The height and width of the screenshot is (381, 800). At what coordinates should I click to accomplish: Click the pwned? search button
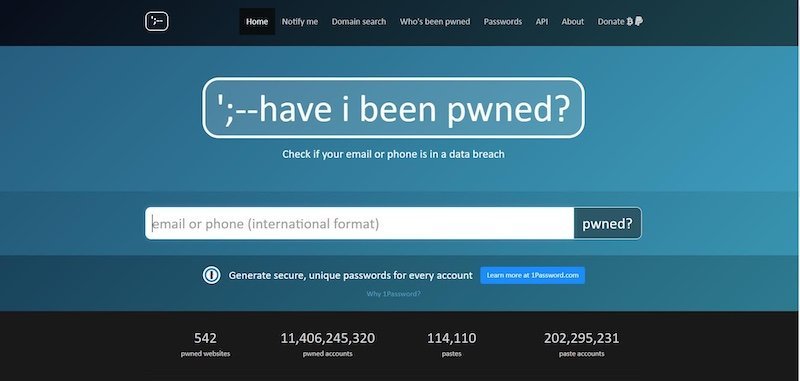[x=608, y=223]
